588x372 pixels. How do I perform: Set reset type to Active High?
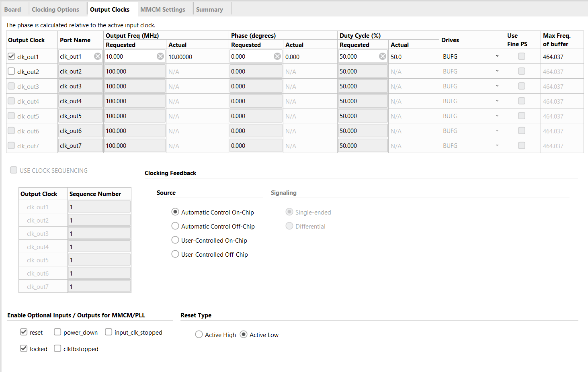click(199, 335)
